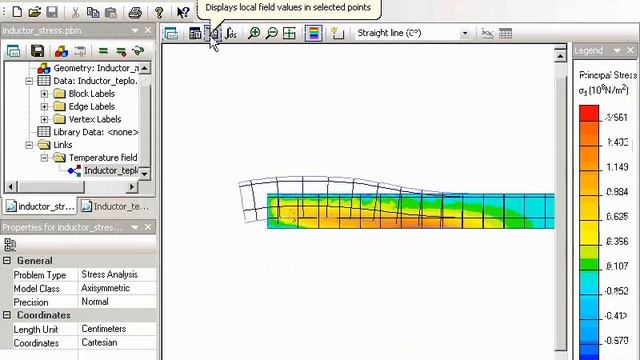The image size is (640, 360).
Task: Click the green equals Solve icon
Action: click(x=103, y=51)
